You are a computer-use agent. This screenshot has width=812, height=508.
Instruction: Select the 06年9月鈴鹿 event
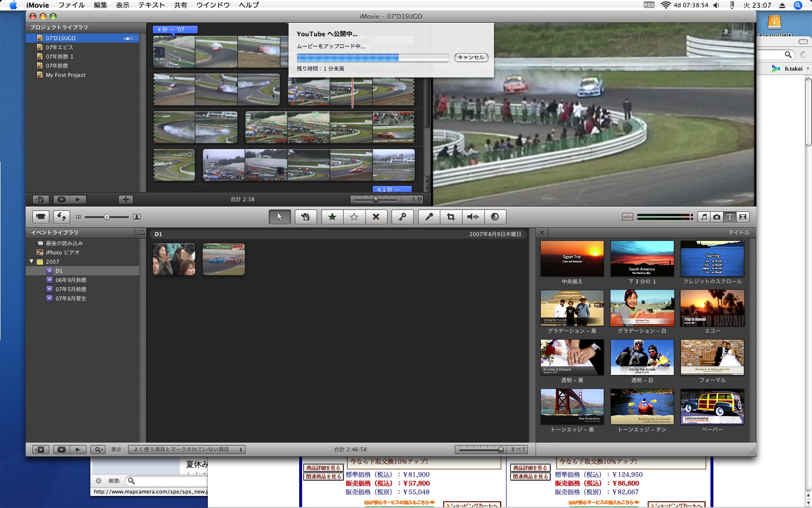[82, 280]
